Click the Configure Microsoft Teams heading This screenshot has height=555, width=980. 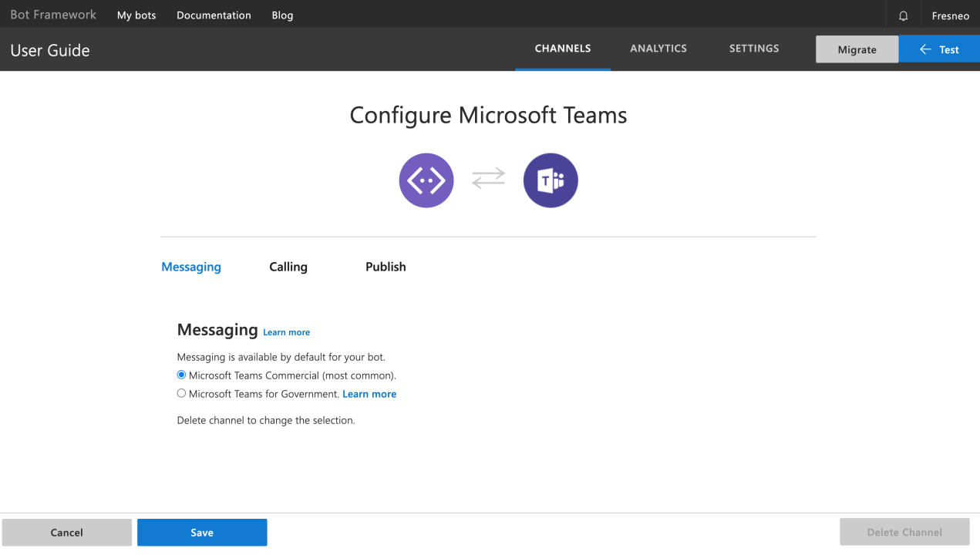click(488, 115)
